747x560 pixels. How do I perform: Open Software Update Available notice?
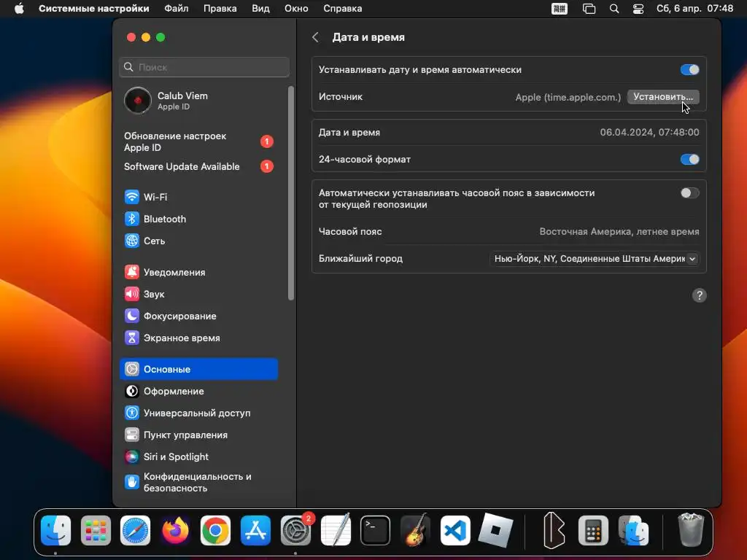tap(198, 166)
